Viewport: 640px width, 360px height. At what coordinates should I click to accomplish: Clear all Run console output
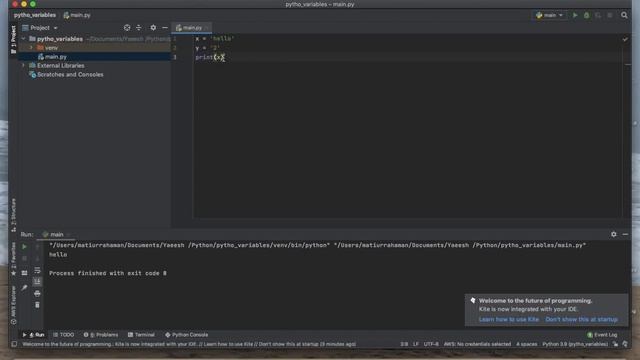pyautogui.click(x=37, y=305)
